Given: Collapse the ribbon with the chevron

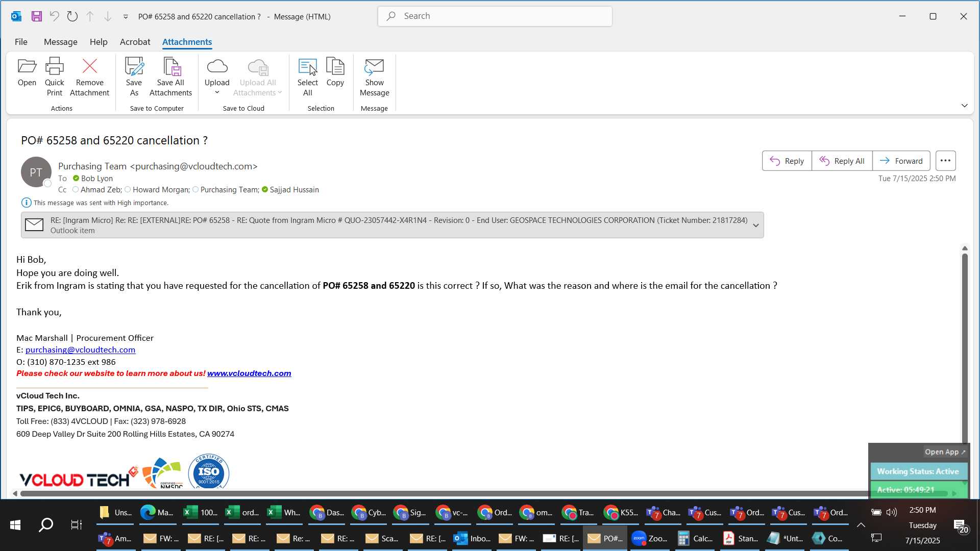Looking at the screenshot, I should pos(964,106).
